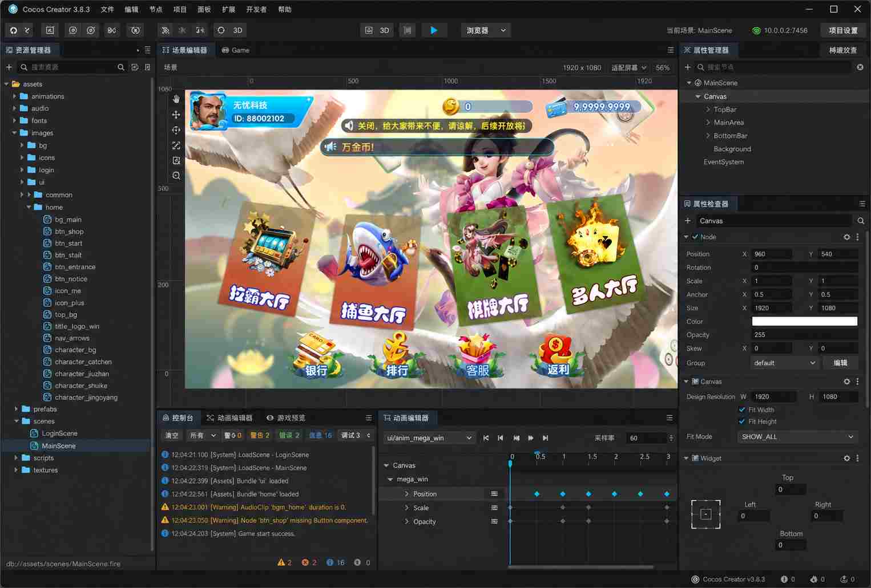Viewport: 871px width, 588px height.
Task: Open the Node component gear settings
Action: (846, 237)
